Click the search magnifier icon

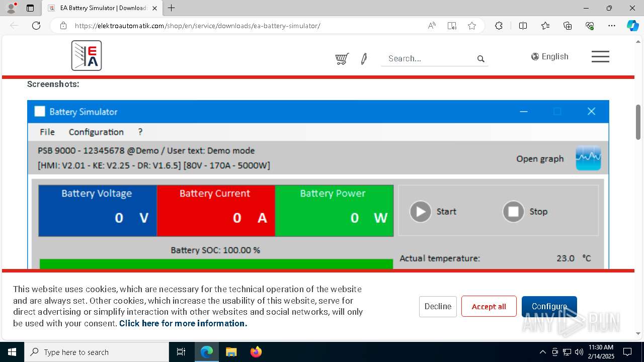(480, 59)
